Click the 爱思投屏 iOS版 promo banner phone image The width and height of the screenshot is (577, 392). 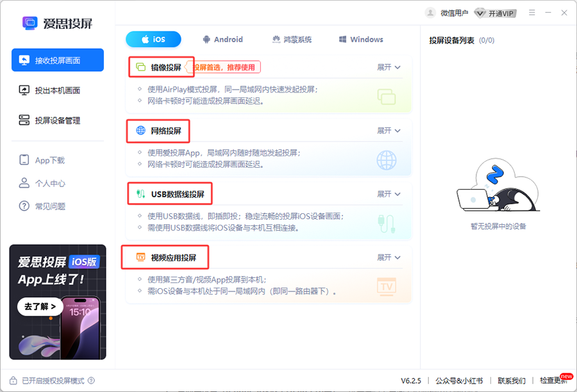tap(80, 327)
